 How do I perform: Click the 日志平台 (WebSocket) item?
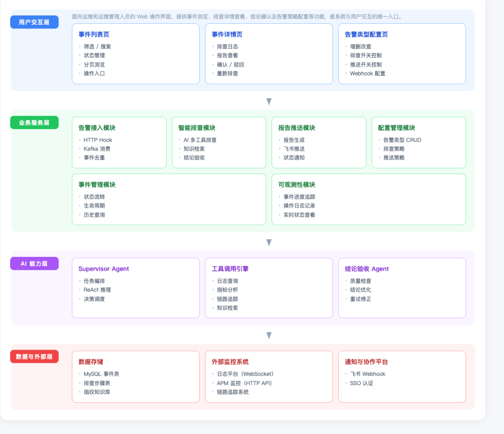click(x=245, y=374)
